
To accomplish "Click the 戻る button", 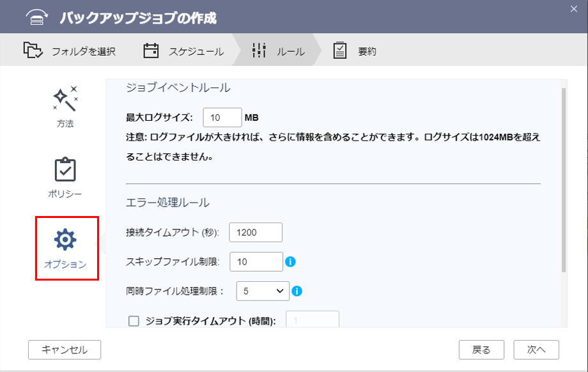I will pos(481,350).
